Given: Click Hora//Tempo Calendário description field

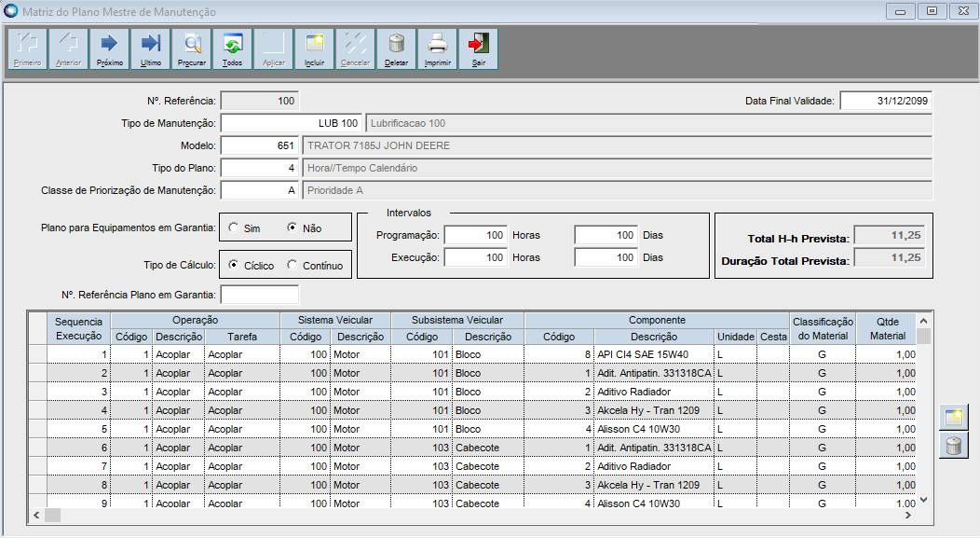Looking at the screenshot, I should [x=617, y=168].
